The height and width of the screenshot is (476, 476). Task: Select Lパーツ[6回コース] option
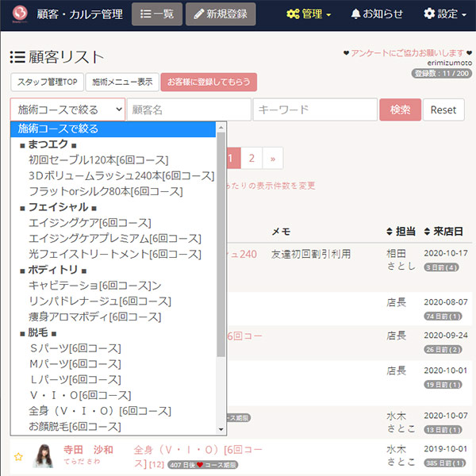tap(113, 380)
